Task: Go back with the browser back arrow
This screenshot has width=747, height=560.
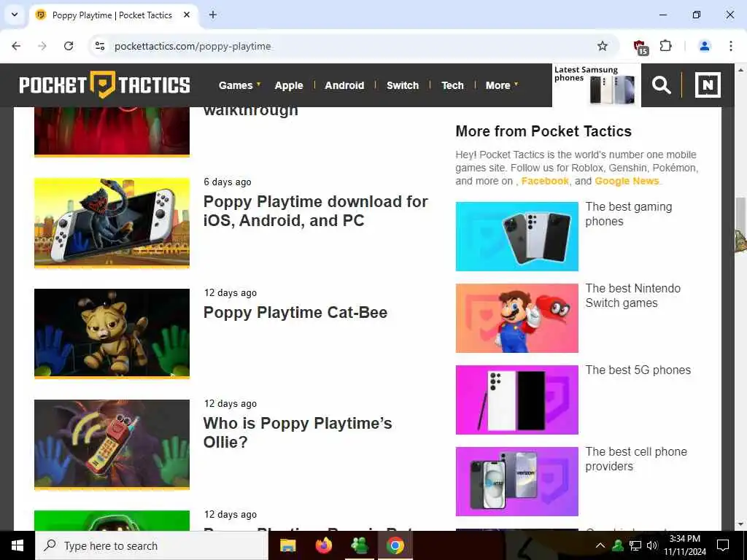Action: click(16, 46)
